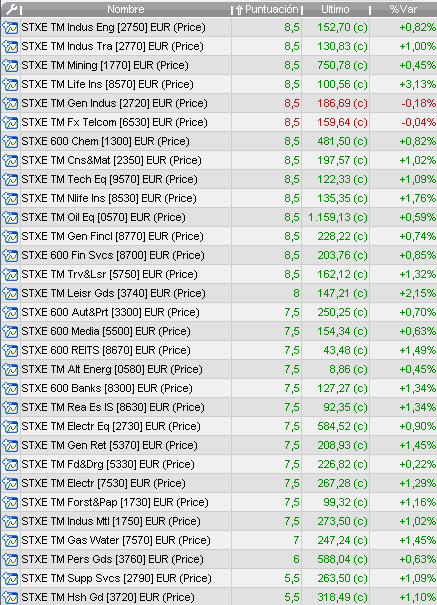
Task: Select the STXE TM Fx Telcom row name
Action: [114, 122]
